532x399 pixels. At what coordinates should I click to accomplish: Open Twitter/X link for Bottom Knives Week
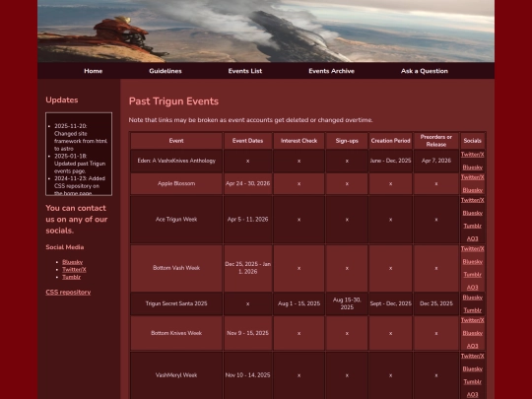click(472, 320)
